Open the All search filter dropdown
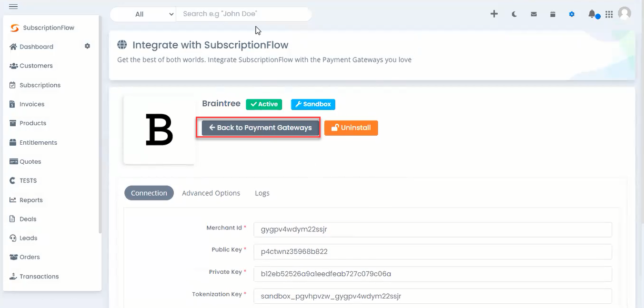 (143, 14)
